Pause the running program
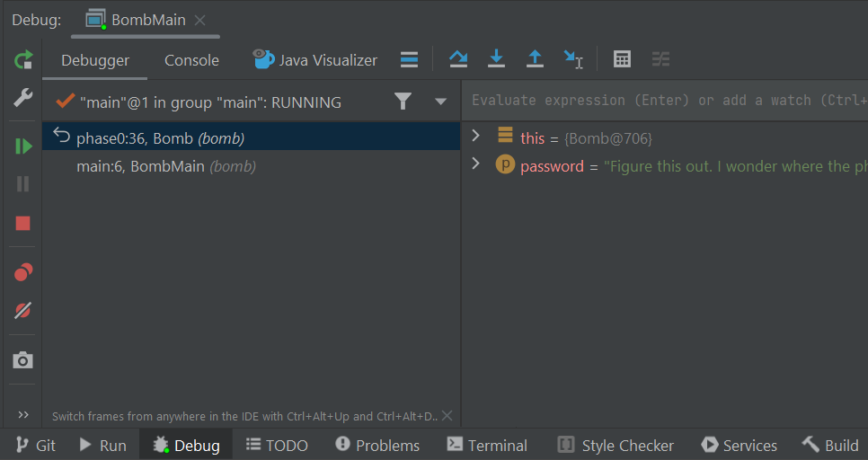Screen dimensions: 868x460 point(23,184)
